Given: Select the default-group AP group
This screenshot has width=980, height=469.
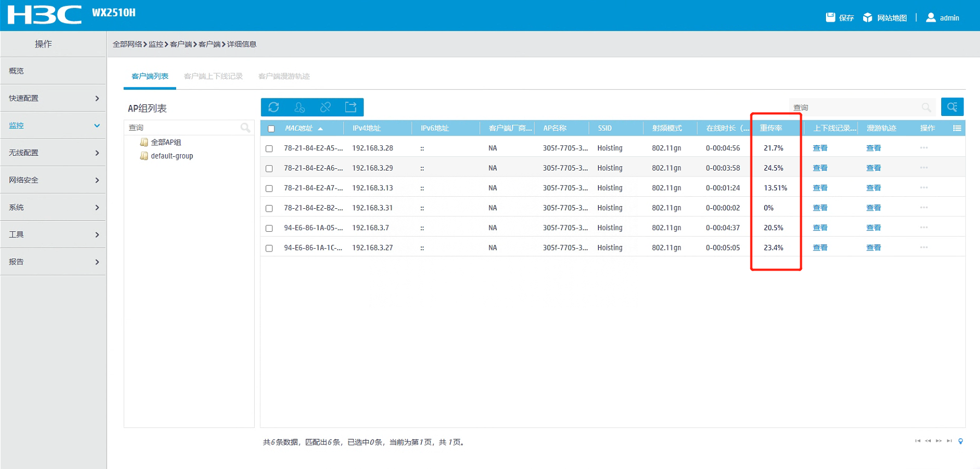Looking at the screenshot, I should (x=172, y=156).
